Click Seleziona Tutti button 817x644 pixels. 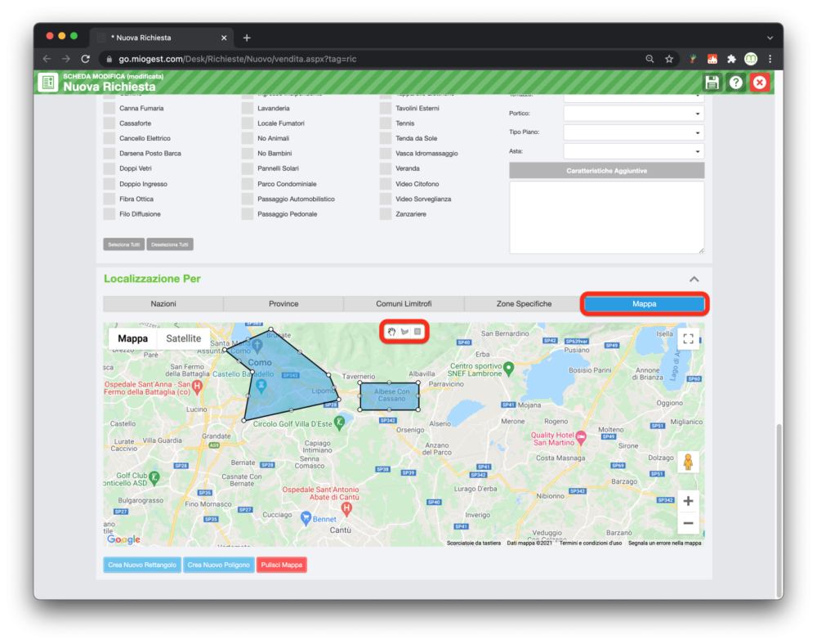point(124,244)
